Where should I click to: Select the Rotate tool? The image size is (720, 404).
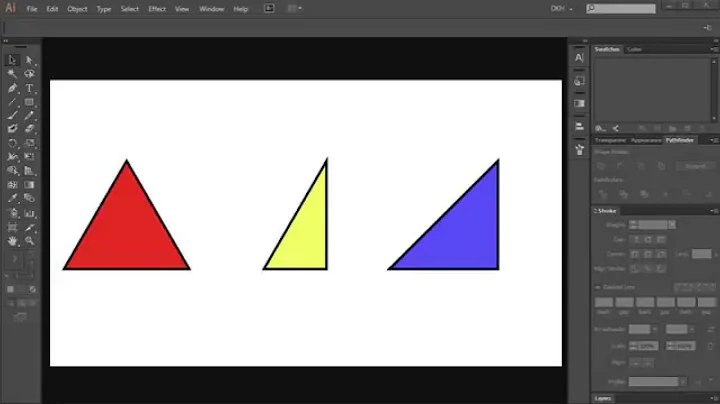[12, 143]
